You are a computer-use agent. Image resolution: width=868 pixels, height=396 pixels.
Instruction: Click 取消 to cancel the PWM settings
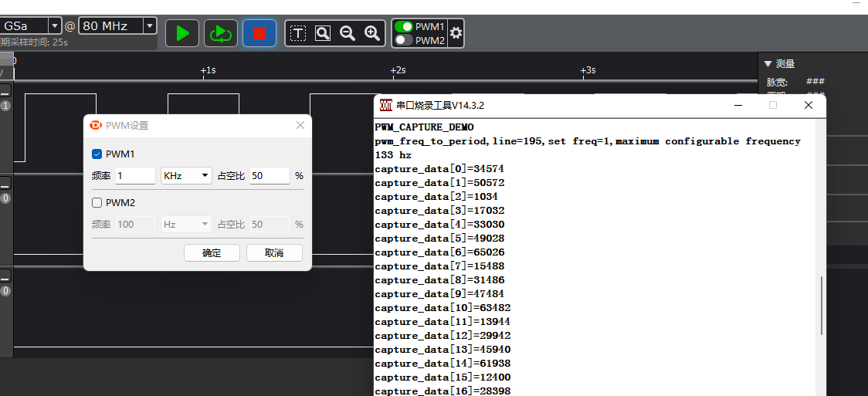tap(274, 252)
